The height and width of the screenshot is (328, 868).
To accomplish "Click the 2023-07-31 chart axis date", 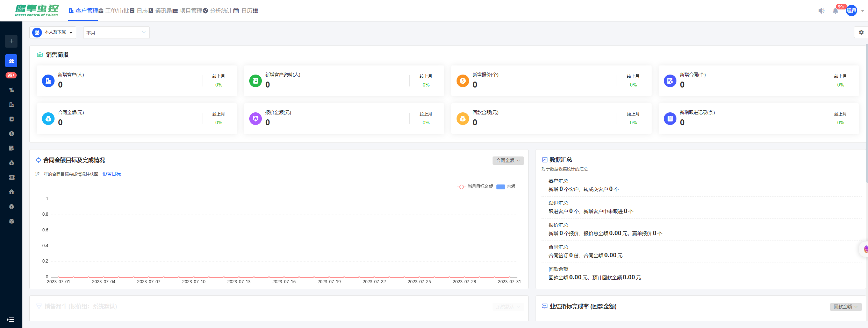I will click(x=509, y=282).
